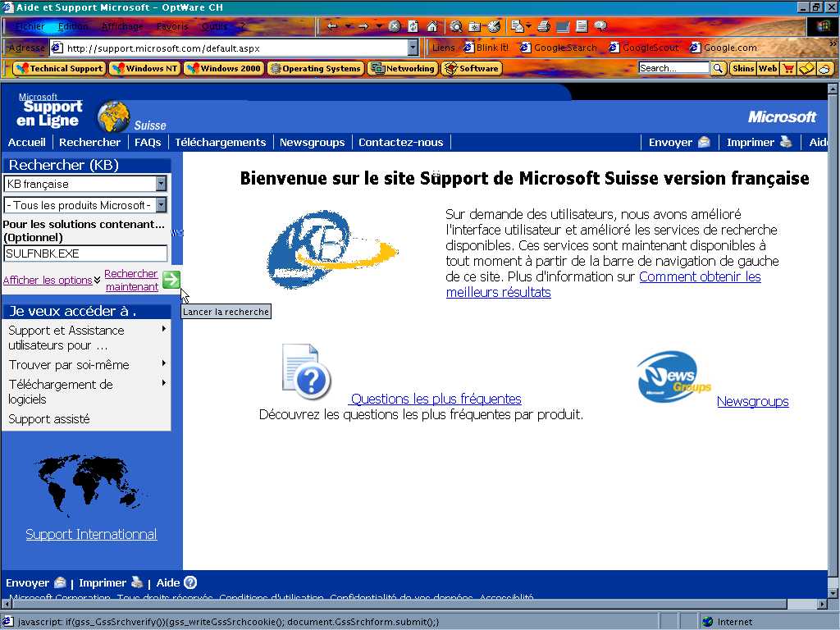Screen dimensions: 840x630
Task: Click the Windows NT toolbar button
Action: pos(144,69)
